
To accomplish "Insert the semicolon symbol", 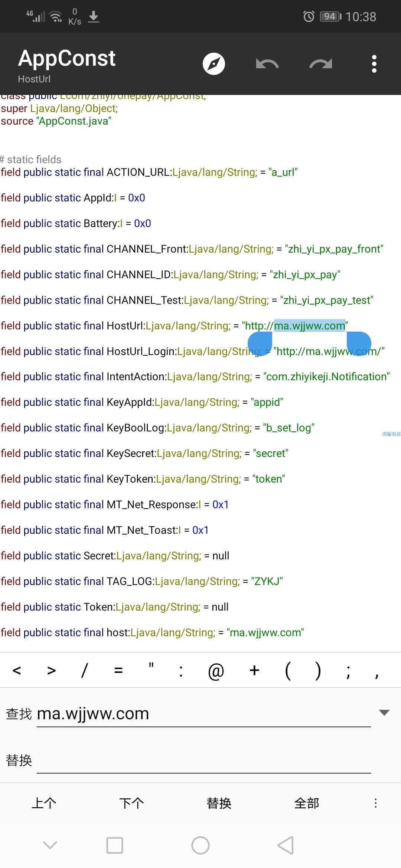I will click(x=348, y=672).
